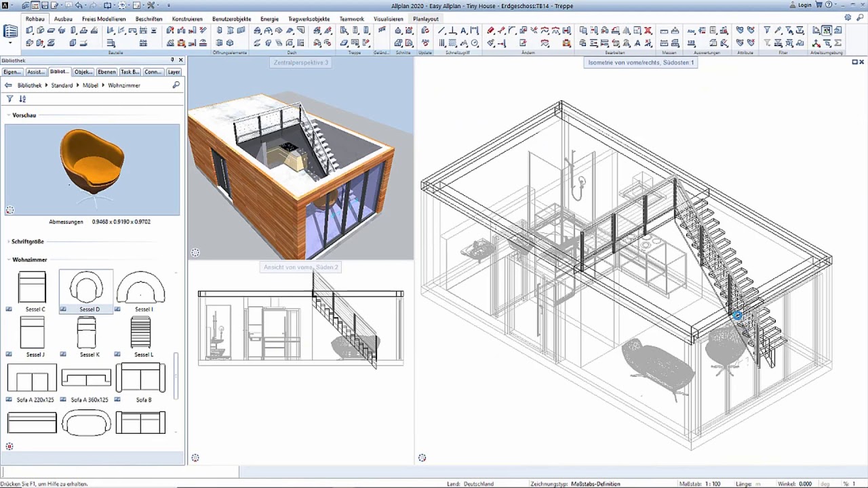Open the library filter icon

point(9,99)
